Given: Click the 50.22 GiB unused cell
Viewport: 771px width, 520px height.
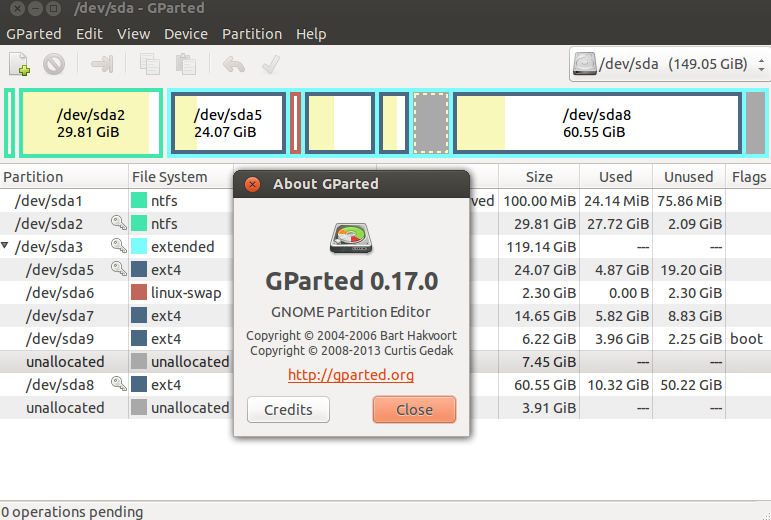Looking at the screenshot, I should (x=691, y=385).
